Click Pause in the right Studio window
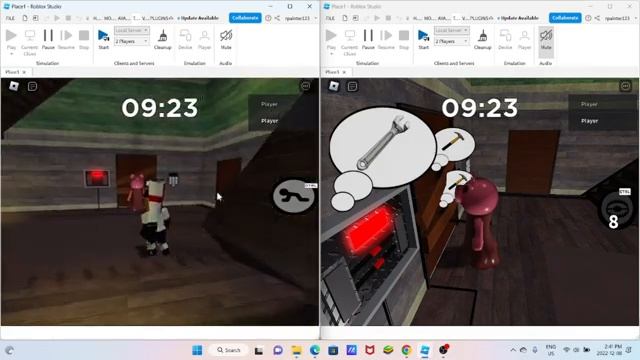The image size is (640, 360). coord(368,39)
